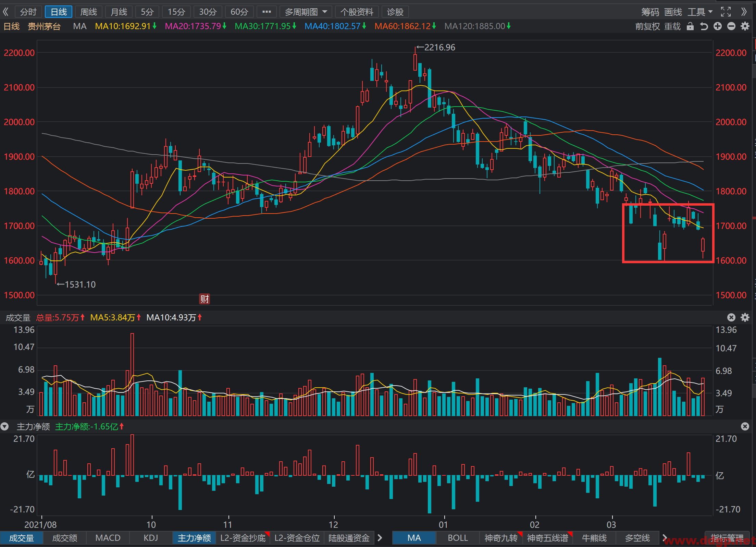Click the undo/reset arrow icon
This screenshot has width=756, height=547.
(704, 26)
